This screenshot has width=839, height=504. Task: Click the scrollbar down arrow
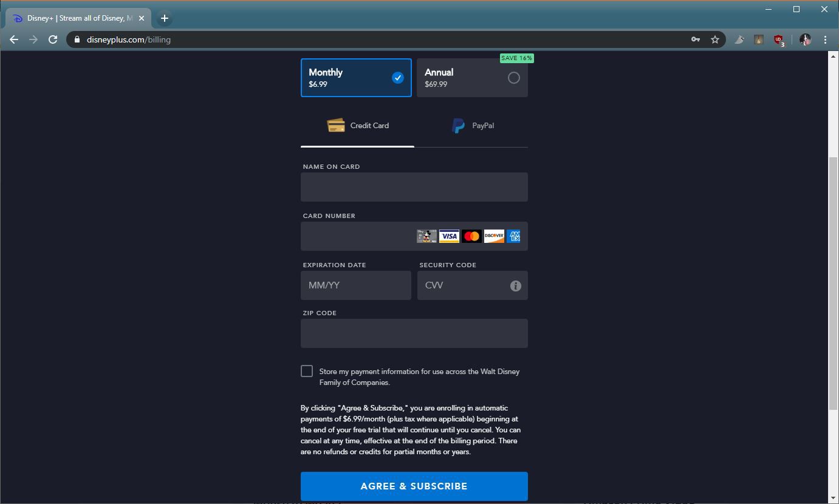pos(833,499)
